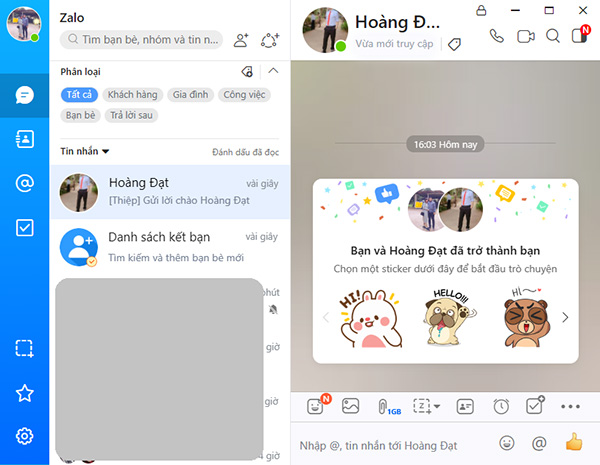Image resolution: width=600 pixels, height=465 pixels.
Task: Open the Danh sách kết bạn row
Action: [170, 247]
